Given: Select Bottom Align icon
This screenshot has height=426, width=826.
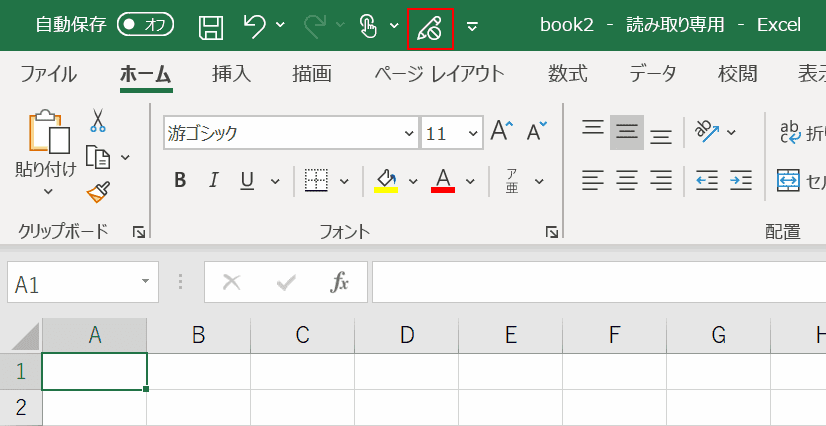Looking at the screenshot, I should 661,136.
